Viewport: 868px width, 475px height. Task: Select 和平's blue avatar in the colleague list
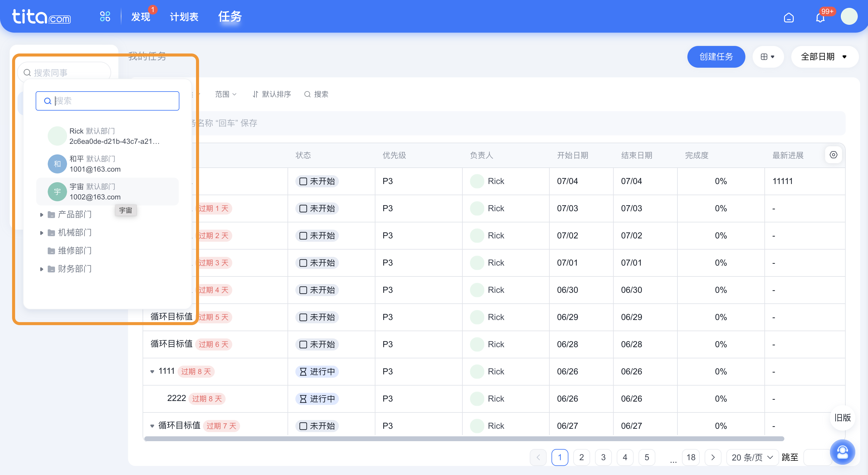pyautogui.click(x=57, y=164)
